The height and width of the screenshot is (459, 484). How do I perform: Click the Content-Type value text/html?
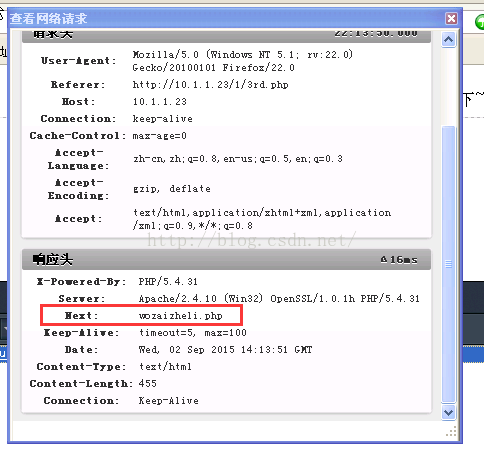click(165, 367)
